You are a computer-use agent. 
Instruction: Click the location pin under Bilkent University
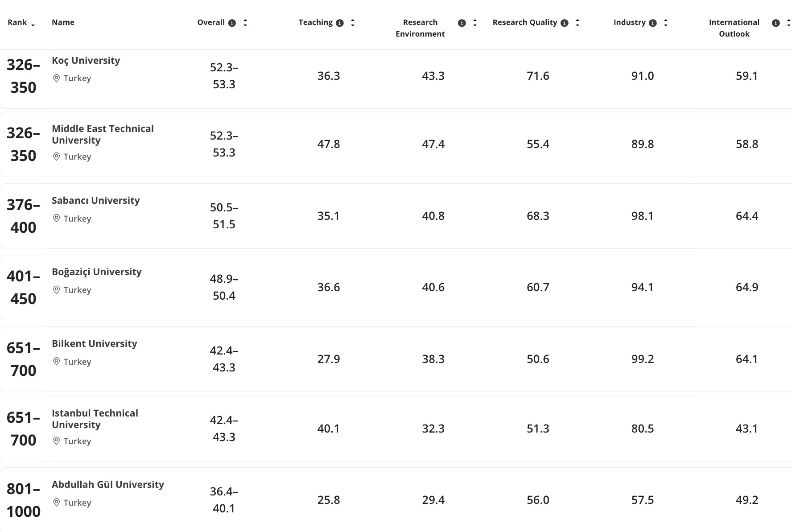pyautogui.click(x=56, y=362)
